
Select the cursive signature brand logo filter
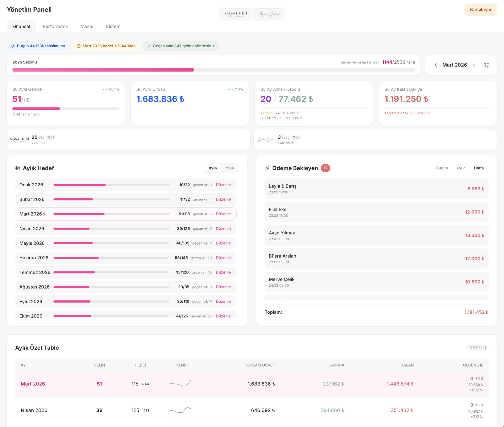pos(269,14)
